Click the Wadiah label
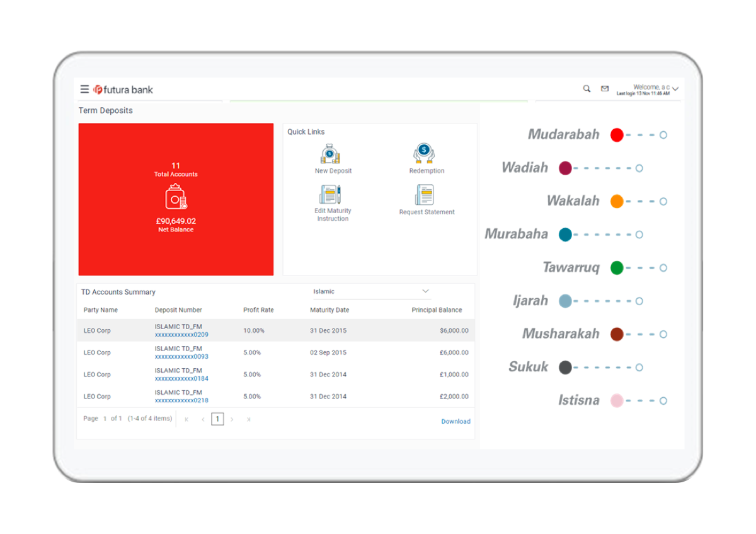Image resolution: width=756 pixels, height=534 pixels. tap(525, 168)
